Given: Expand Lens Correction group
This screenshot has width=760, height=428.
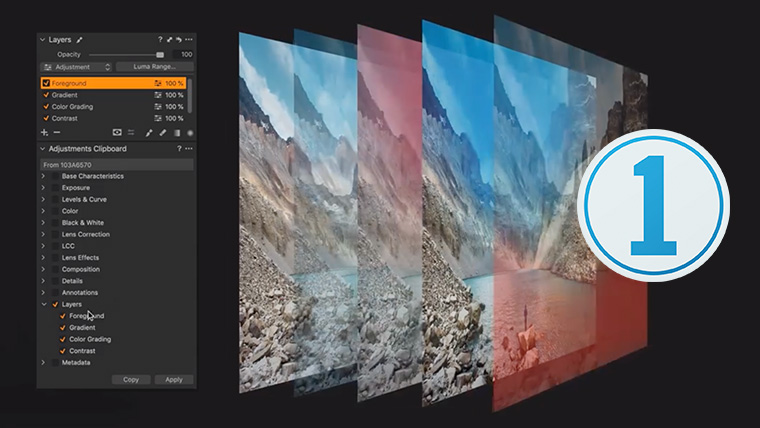Looking at the screenshot, I should point(43,234).
